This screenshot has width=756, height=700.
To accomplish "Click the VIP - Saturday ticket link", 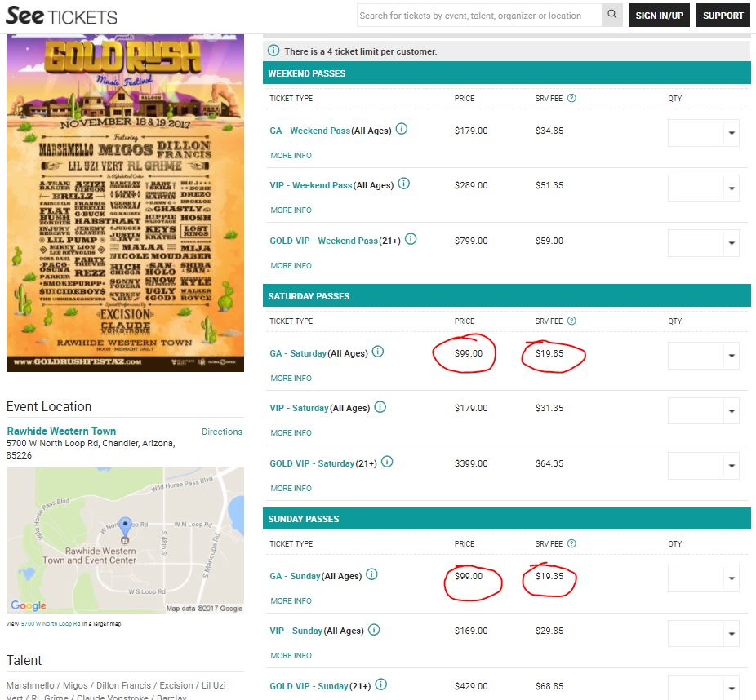I will pyautogui.click(x=299, y=408).
